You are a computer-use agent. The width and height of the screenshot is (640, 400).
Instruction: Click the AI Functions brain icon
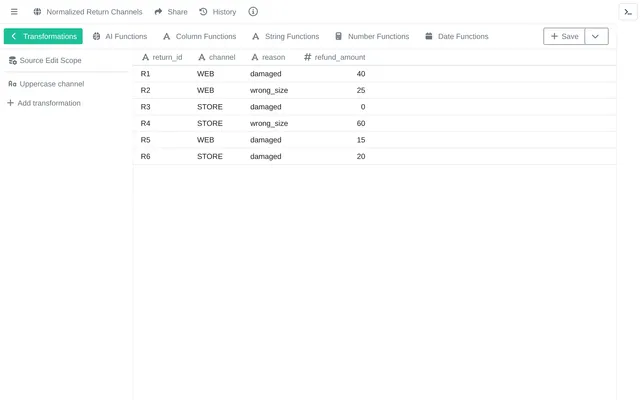coord(96,36)
